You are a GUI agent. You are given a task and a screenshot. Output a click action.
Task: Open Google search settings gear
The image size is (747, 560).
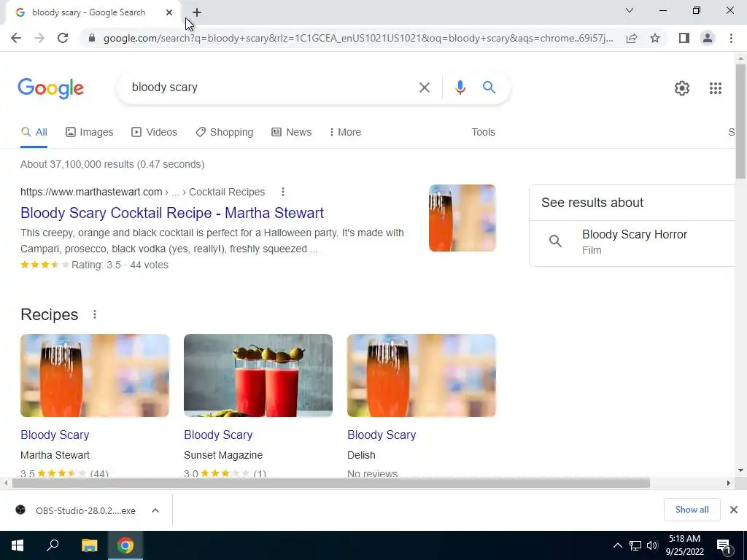[x=682, y=88]
